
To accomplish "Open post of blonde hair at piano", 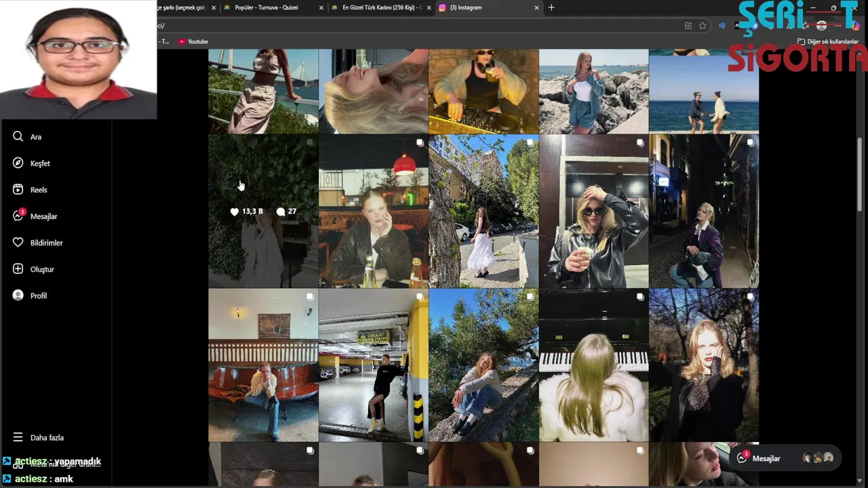I will 593,365.
